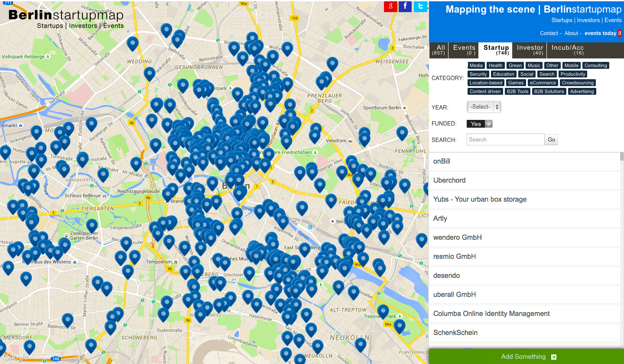Open the Incub/Acc tab
Screen dimensions: 624x364
(x=568, y=50)
